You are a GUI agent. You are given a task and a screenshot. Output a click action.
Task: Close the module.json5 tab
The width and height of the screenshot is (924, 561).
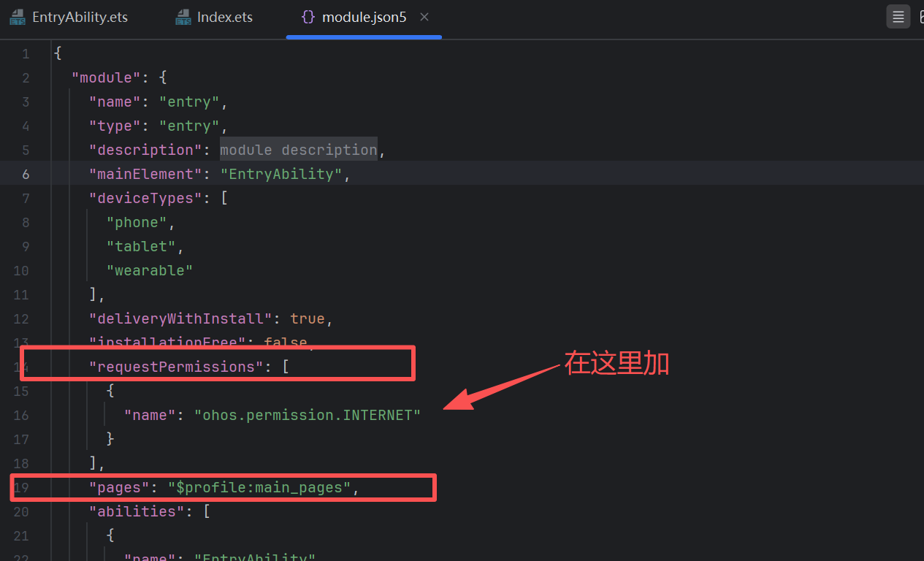point(424,18)
